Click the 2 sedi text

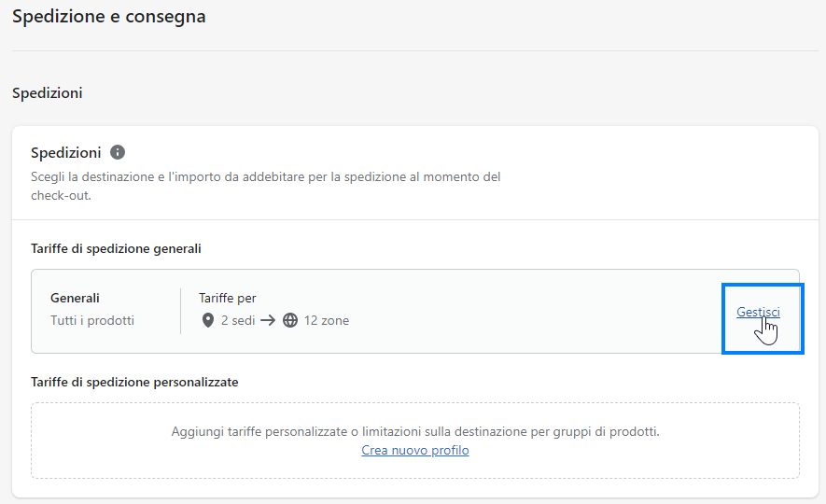pyautogui.click(x=238, y=320)
